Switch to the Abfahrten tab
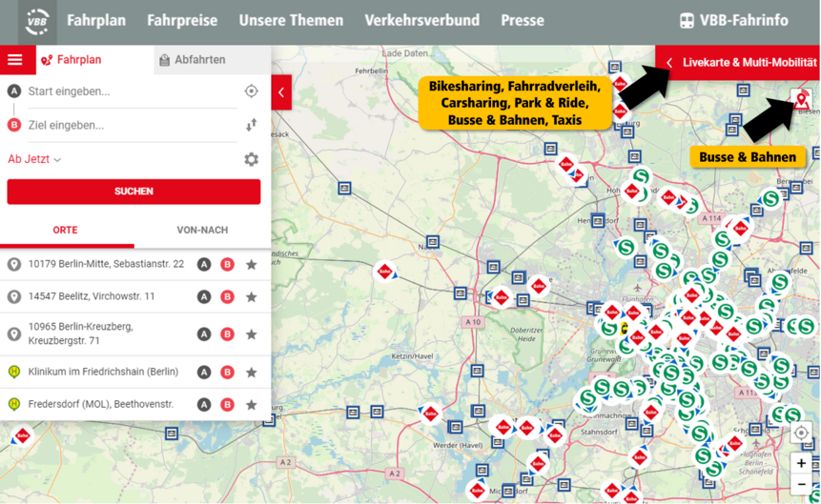The image size is (821, 504). click(213, 60)
